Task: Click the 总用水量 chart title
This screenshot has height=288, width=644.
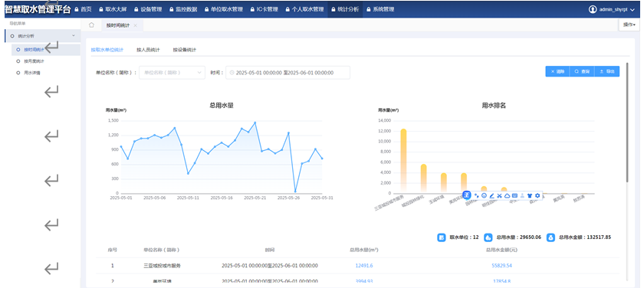Action: click(222, 106)
